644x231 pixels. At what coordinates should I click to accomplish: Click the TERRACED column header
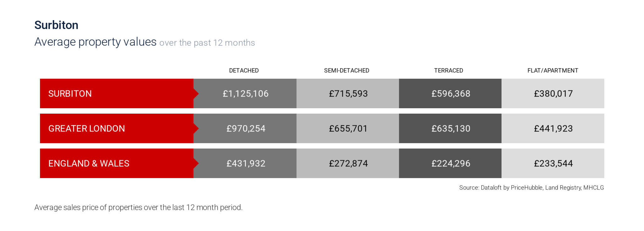[449, 70]
